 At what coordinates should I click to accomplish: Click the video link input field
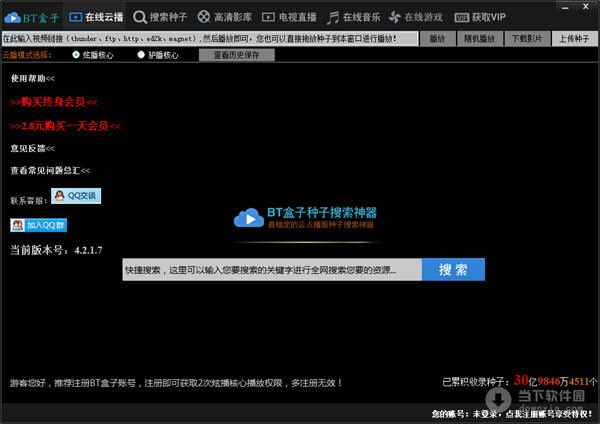[x=210, y=39]
